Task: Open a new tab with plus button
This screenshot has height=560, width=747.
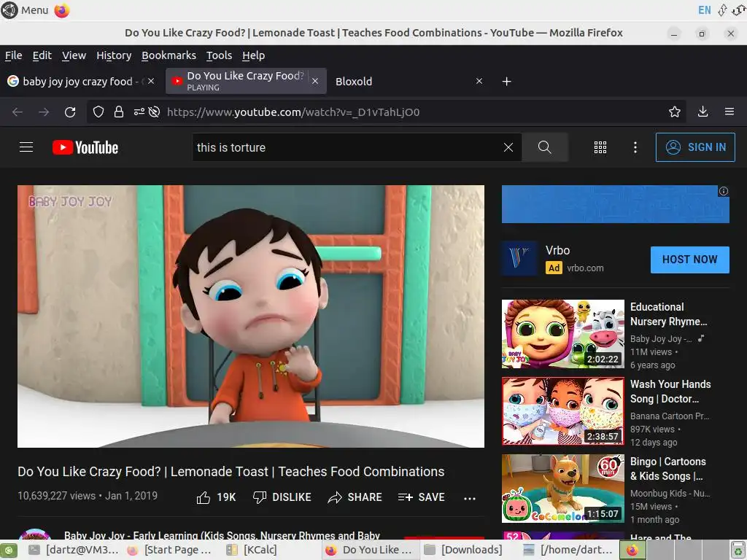Action: (507, 82)
